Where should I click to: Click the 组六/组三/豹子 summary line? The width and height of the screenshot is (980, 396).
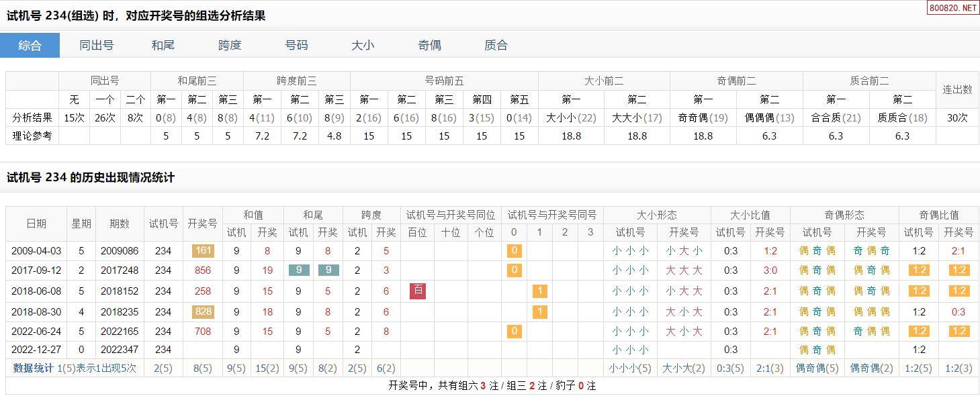(492, 386)
